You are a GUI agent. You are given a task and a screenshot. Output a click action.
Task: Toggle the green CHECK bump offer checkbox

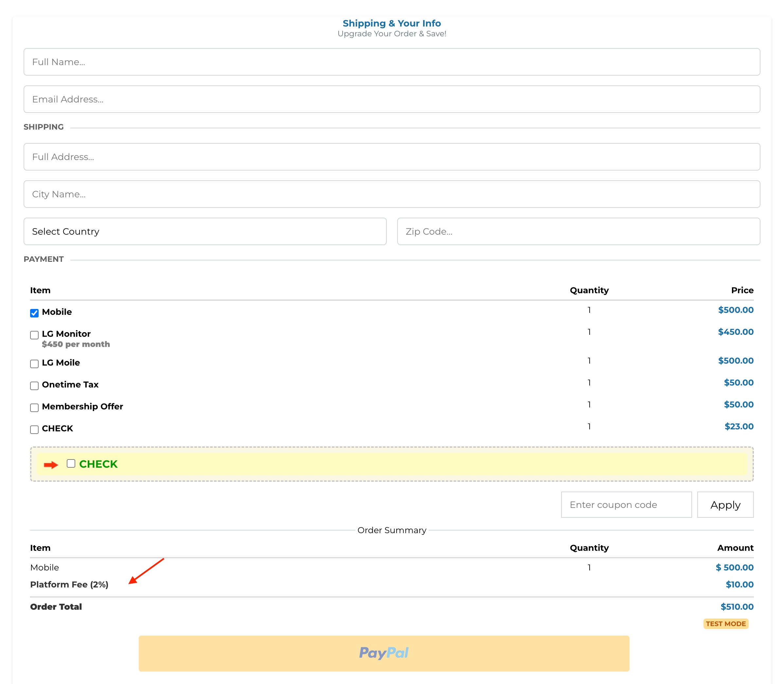point(71,463)
